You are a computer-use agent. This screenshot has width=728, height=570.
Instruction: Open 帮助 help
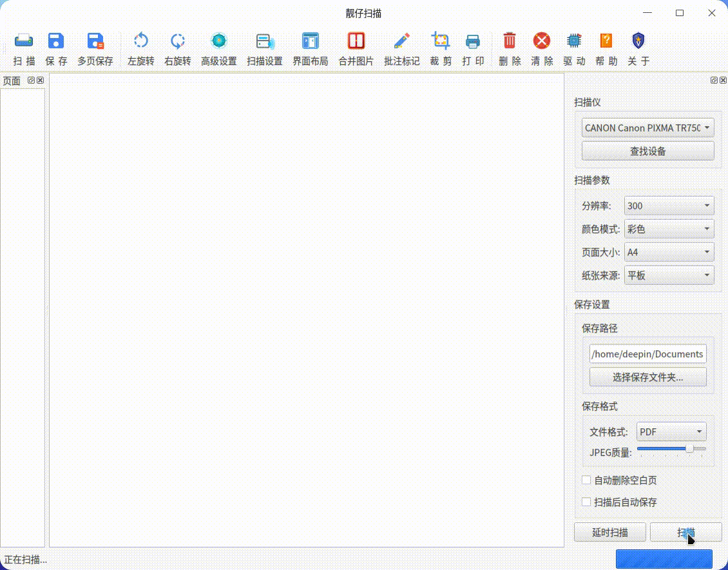pyautogui.click(x=606, y=49)
